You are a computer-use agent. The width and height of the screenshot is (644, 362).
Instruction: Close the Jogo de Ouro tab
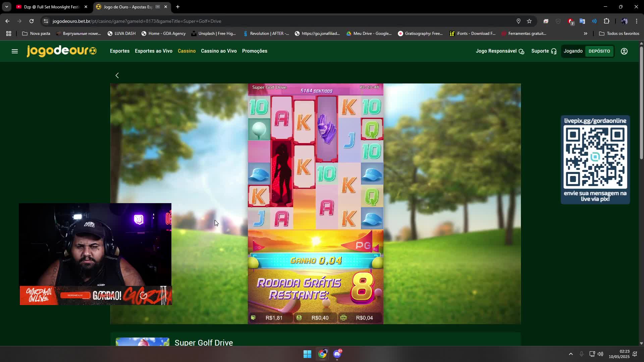pos(166,7)
